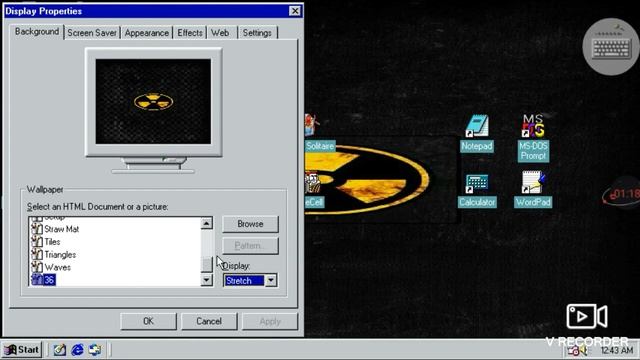Switch to the Web tab
This screenshot has width=640, height=360.
(220, 33)
